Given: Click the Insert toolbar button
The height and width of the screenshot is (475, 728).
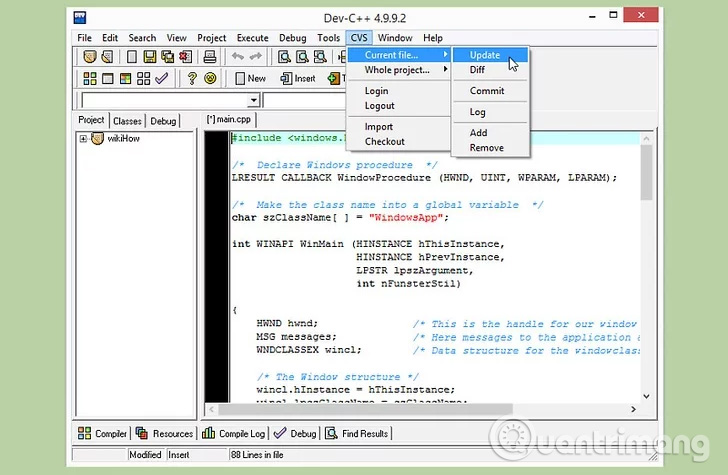Looking at the screenshot, I should click(298, 78).
